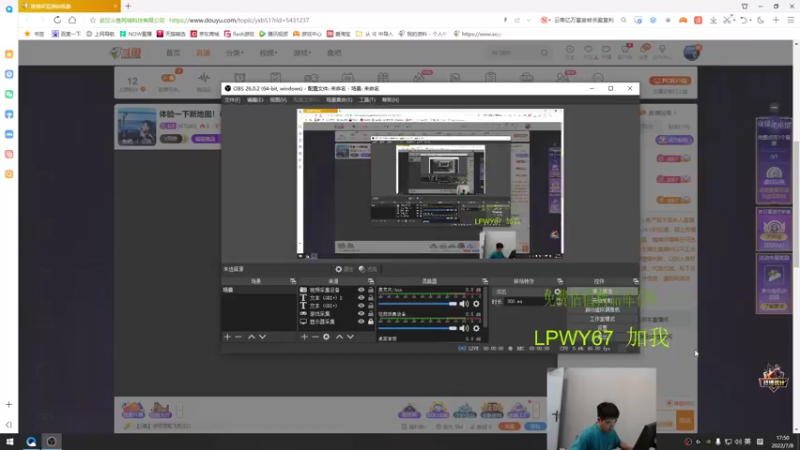Toggle visibility of 文本 (GDI+) 2 source
Viewport: 800px width, 450px height.
[x=361, y=298]
